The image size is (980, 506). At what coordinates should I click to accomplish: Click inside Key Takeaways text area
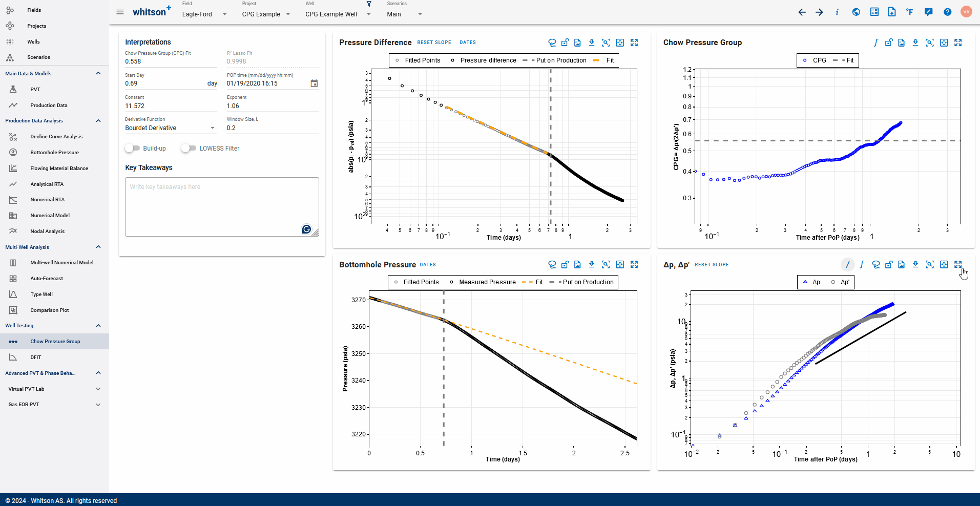[x=222, y=207]
